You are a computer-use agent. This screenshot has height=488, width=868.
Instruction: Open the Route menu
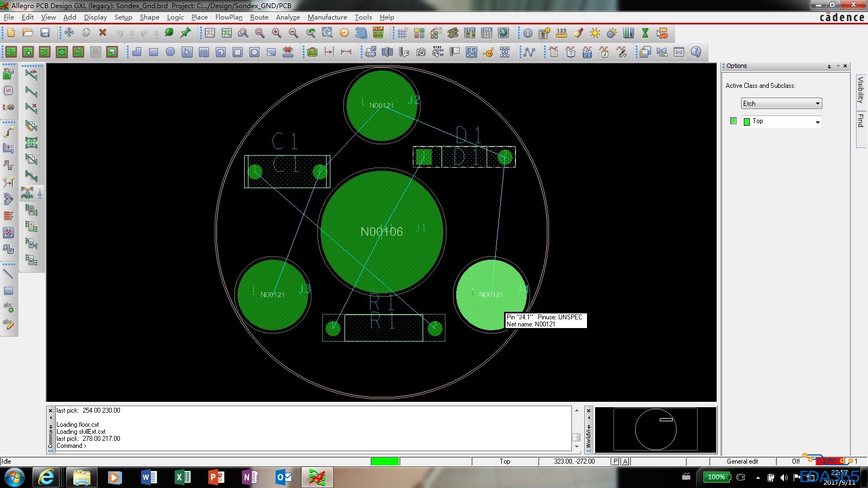(259, 17)
